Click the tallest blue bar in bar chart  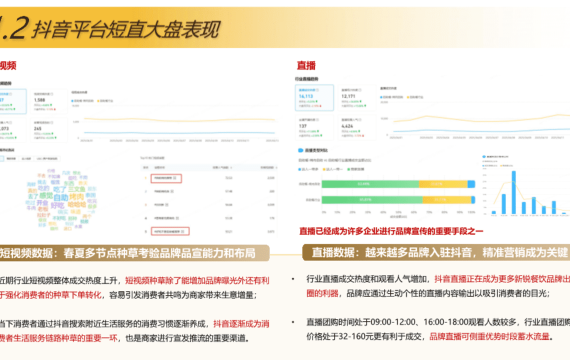(514, 192)
